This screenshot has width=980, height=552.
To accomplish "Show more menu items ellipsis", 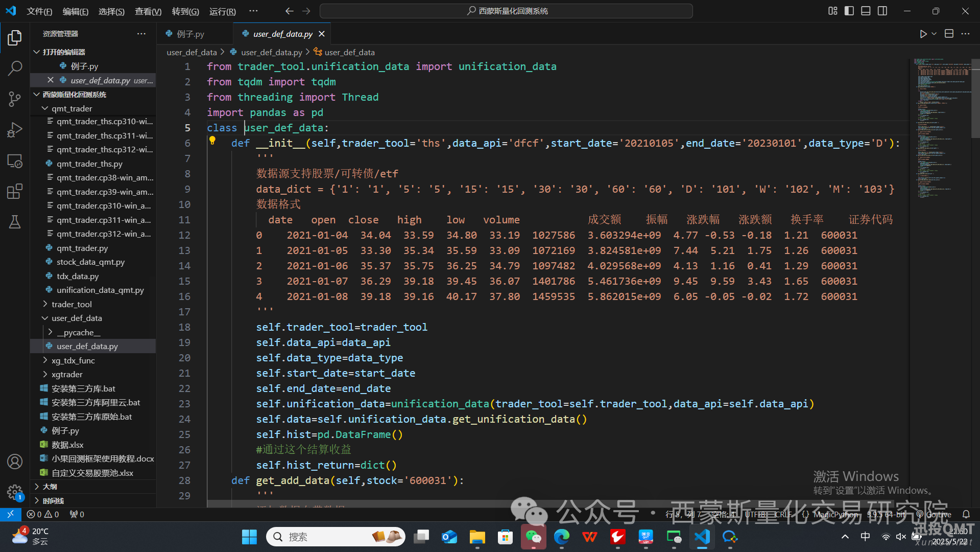I will (x=253, y=11).
